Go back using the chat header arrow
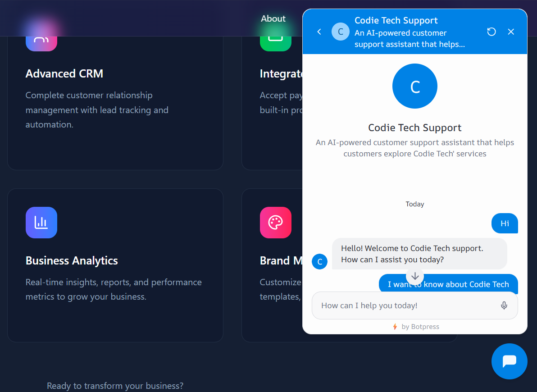The image size is (537, 392). pyautogui.click(x=319, y=32)
